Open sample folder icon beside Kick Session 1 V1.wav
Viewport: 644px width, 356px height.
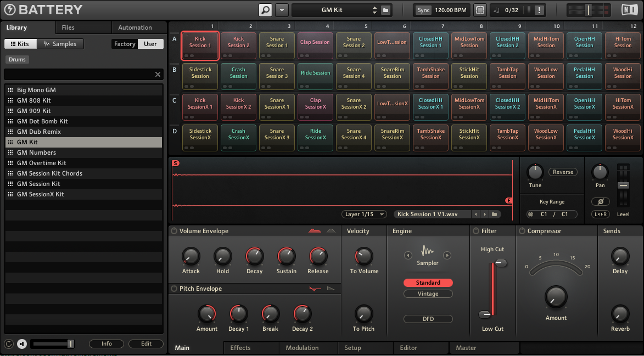click(494, 214)
